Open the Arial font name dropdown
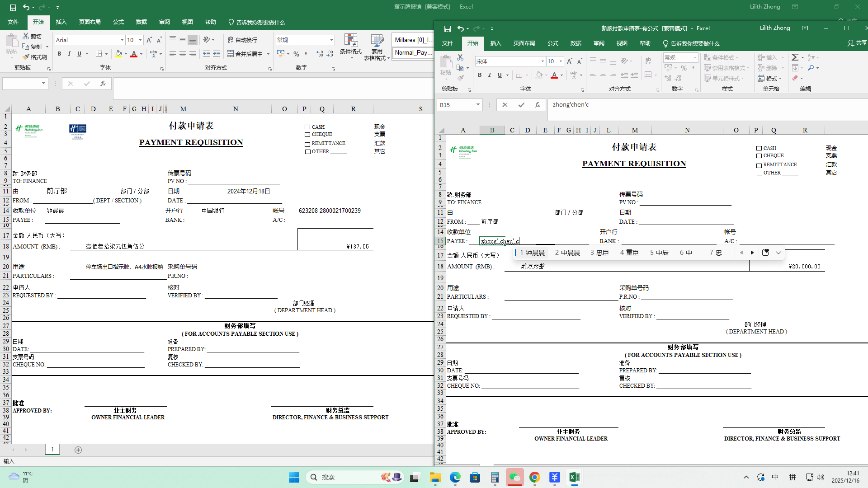Viewport: 868px width, 488px height. (x=122, y=40)
